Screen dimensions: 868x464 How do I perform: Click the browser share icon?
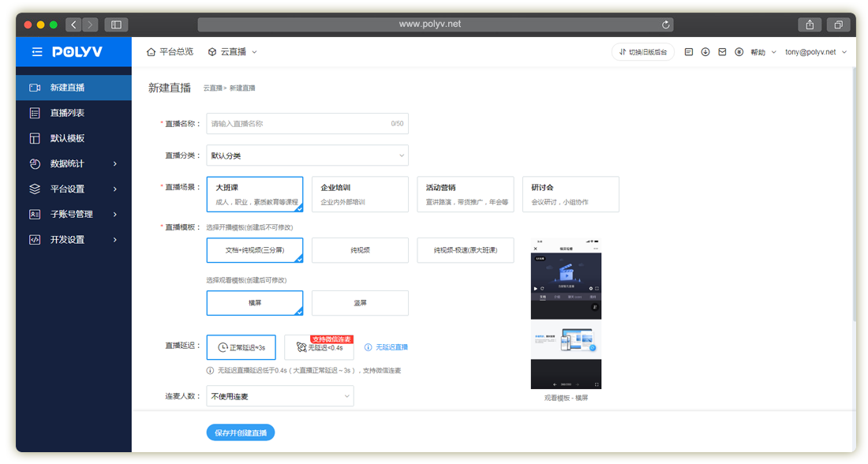click(x=810, y=24)
